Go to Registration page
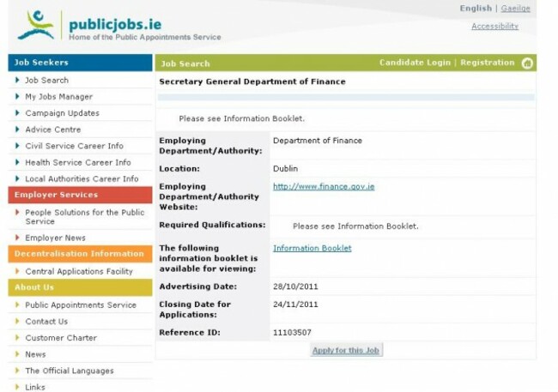 [487, 63]
